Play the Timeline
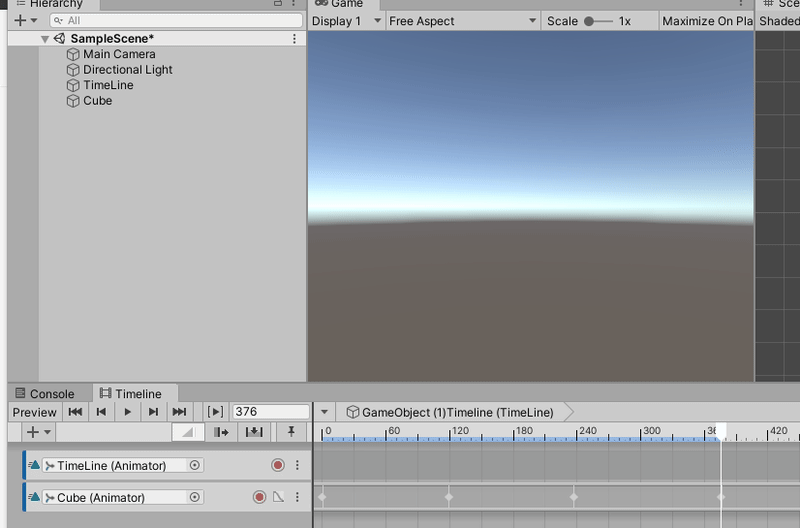 click(x=128, y=412)
